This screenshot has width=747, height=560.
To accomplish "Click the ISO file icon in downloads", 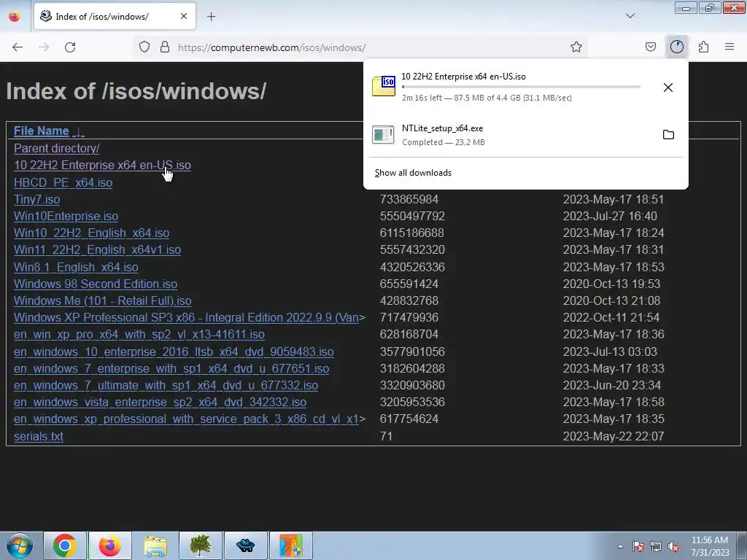I will [x=384, y=86].
